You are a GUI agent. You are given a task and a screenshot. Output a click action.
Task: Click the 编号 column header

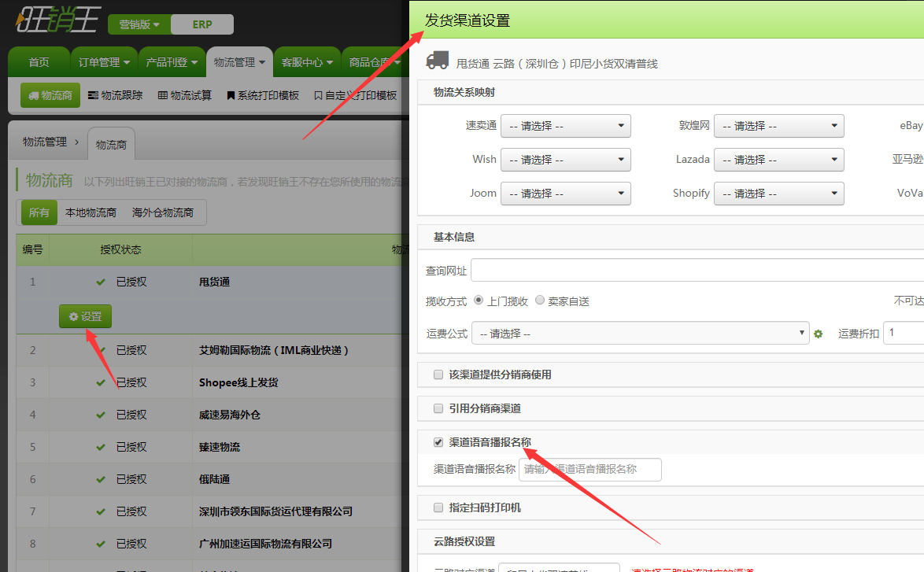pyautogui.click(x=32, y=249)
